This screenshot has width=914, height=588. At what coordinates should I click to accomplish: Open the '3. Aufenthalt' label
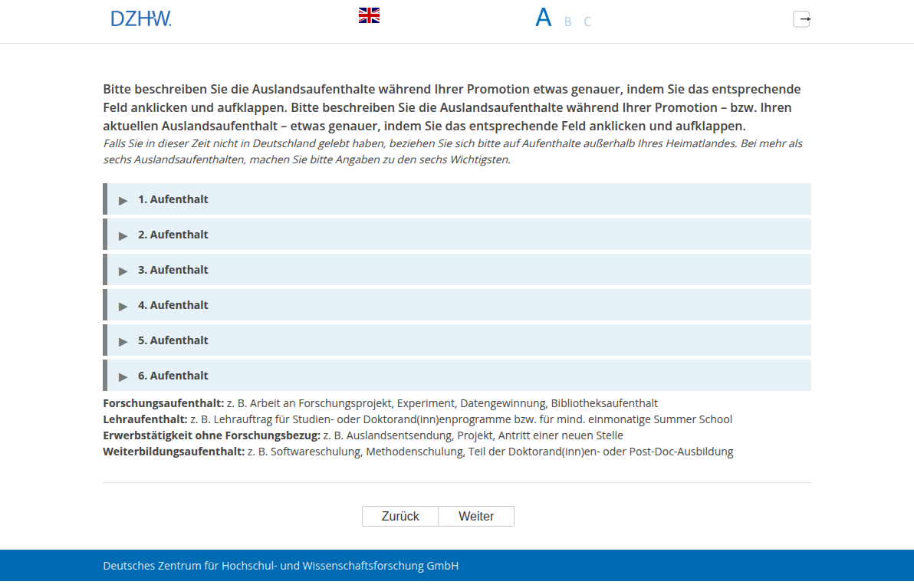coord(173,270)
